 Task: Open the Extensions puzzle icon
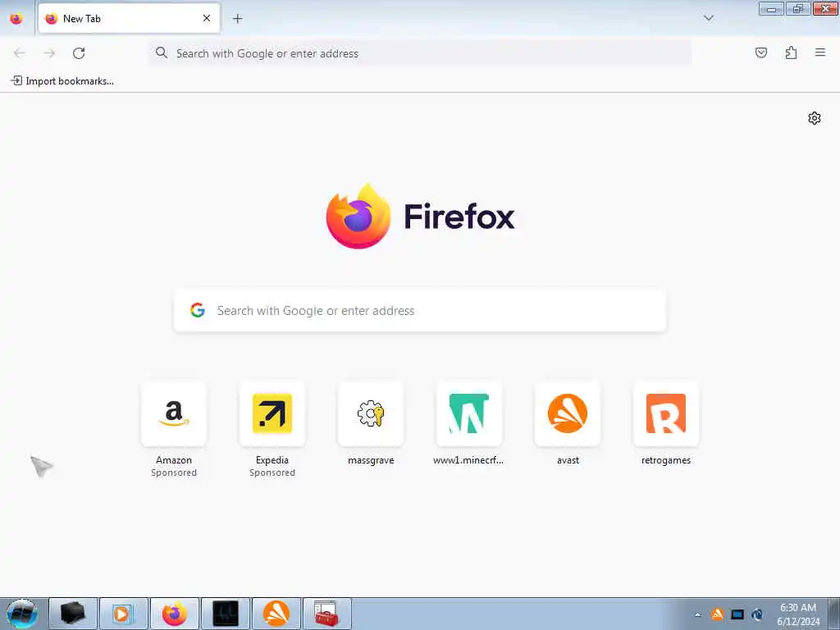coord(791,52)
